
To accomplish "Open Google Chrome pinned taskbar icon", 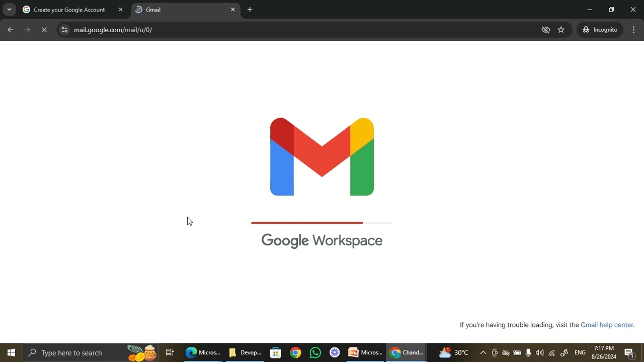I will (295, 352).
